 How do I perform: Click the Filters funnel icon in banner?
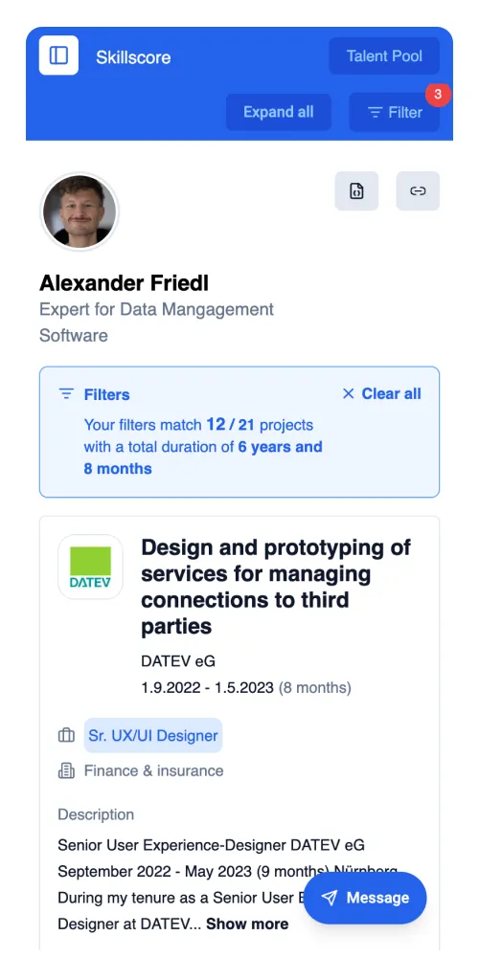(66, 393)
